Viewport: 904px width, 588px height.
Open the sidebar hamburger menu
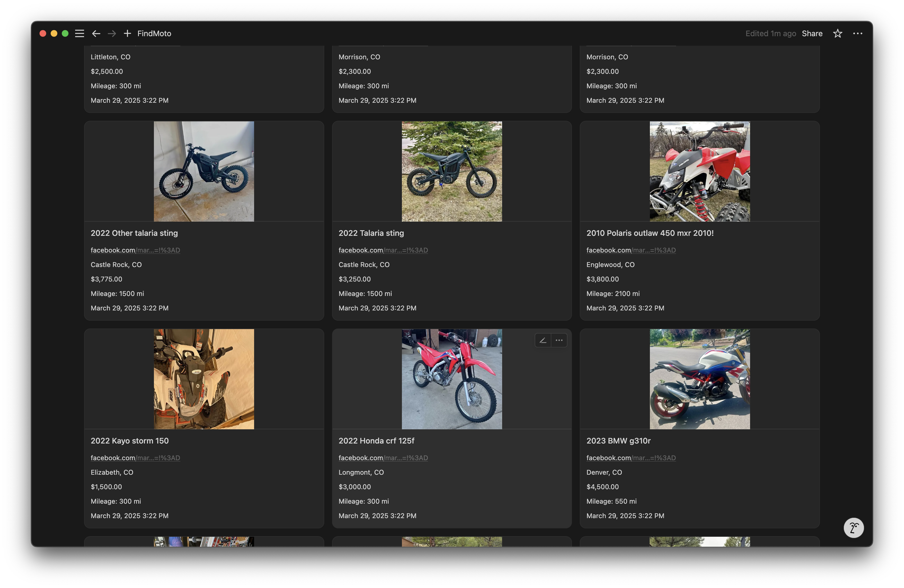click(79, 33)
